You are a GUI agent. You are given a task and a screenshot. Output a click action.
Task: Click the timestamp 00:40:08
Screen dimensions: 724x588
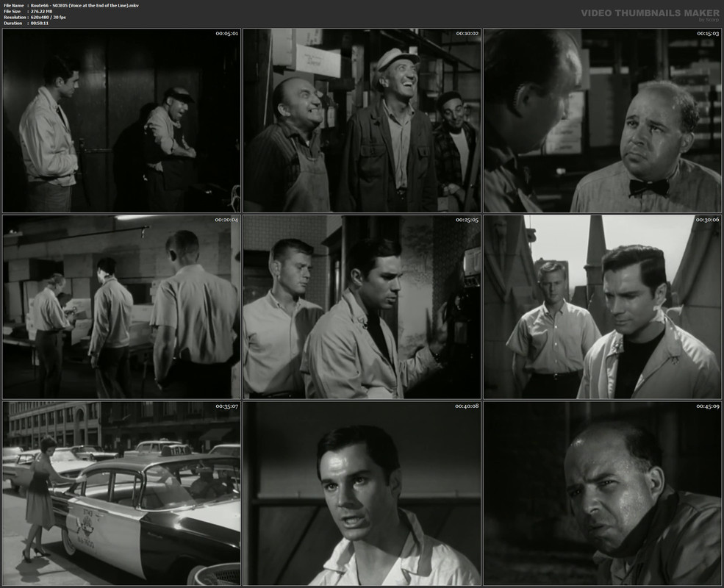(x=467, y=406)
